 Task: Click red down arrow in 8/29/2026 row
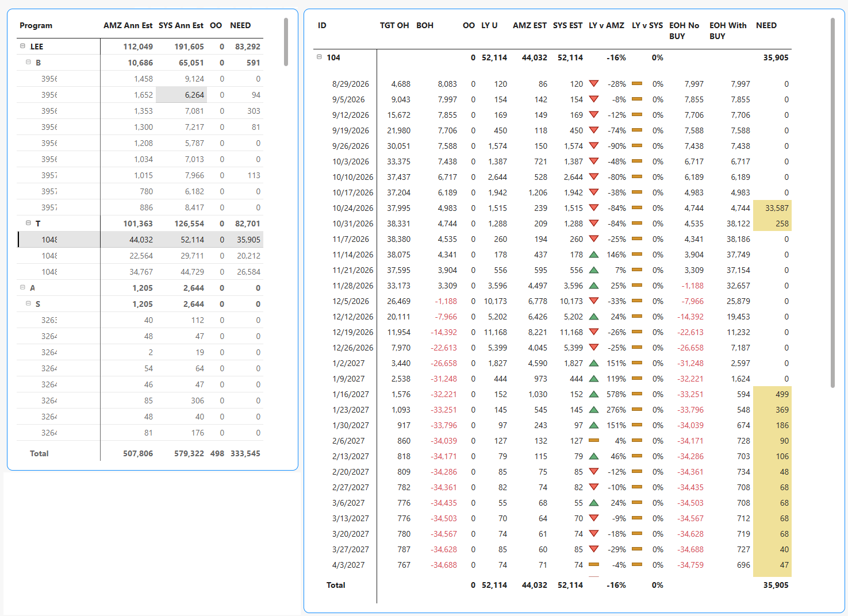(x=594, y=84)
